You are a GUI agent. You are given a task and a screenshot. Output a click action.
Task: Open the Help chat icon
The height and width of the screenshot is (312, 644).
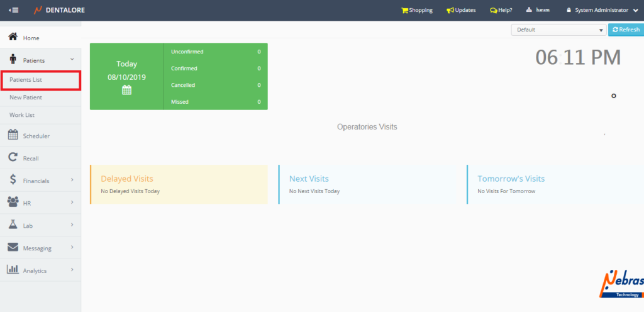pos(493,10)
